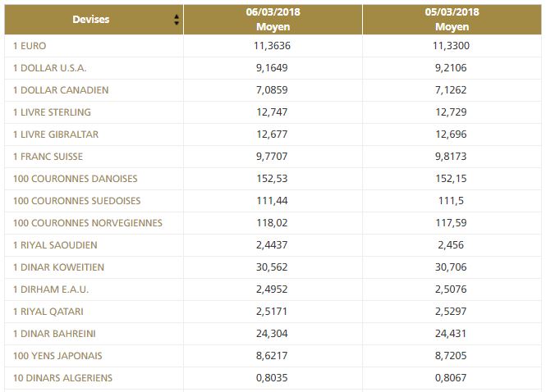Open the 1 EURO currency row
546x392 pixels.
click(30, 46)
